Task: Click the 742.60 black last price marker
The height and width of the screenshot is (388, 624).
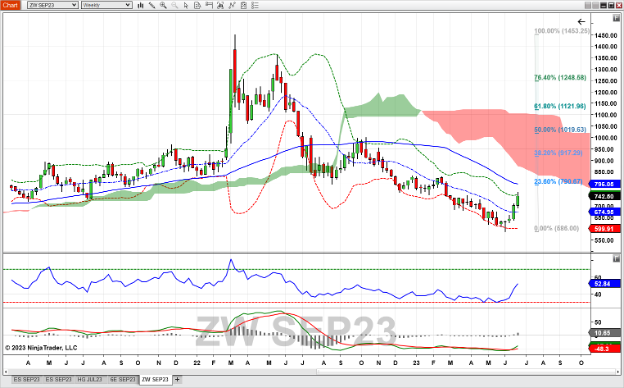Action: coord(604,196)
